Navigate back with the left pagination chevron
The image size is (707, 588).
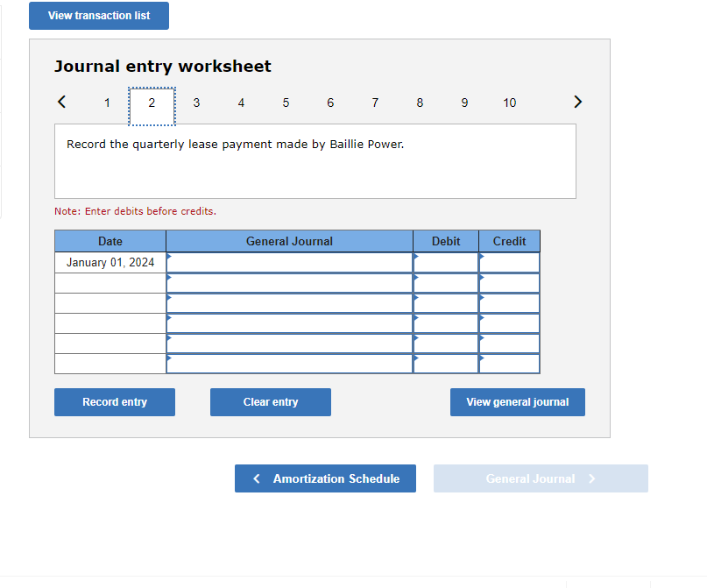coord(61,102)
